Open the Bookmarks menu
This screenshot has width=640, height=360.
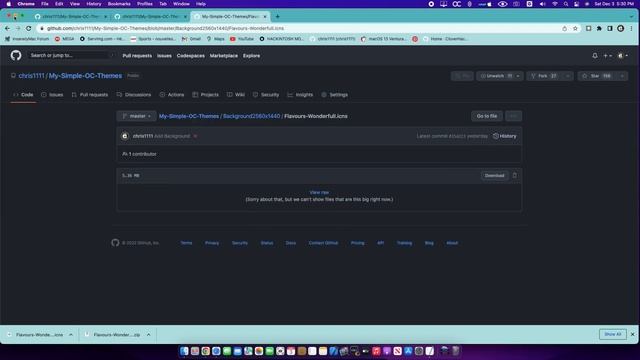click(x=119, y=4)
